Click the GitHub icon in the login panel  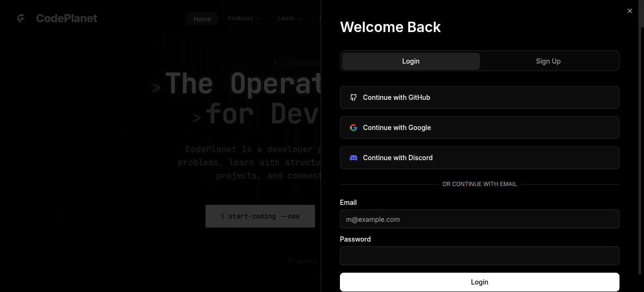pos(354,97)
